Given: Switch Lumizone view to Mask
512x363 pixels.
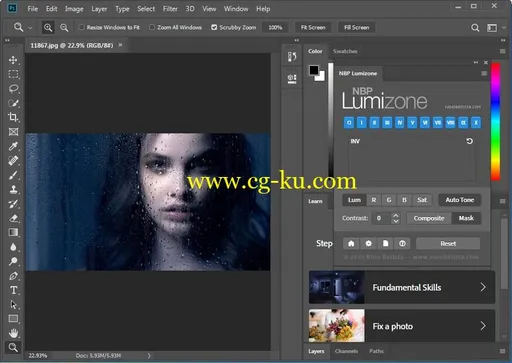Looking at the screenshot, I should [466, 218].
